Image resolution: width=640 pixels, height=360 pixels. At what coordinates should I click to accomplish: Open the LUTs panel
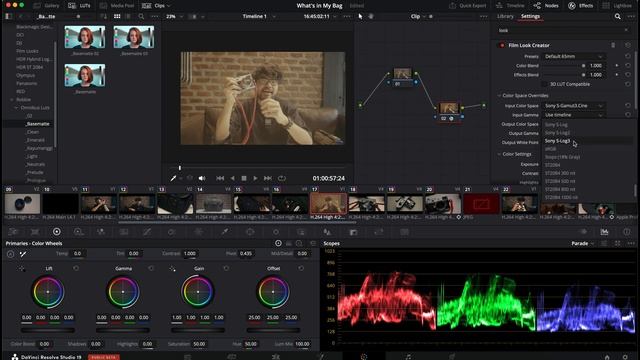coord(80,6)
